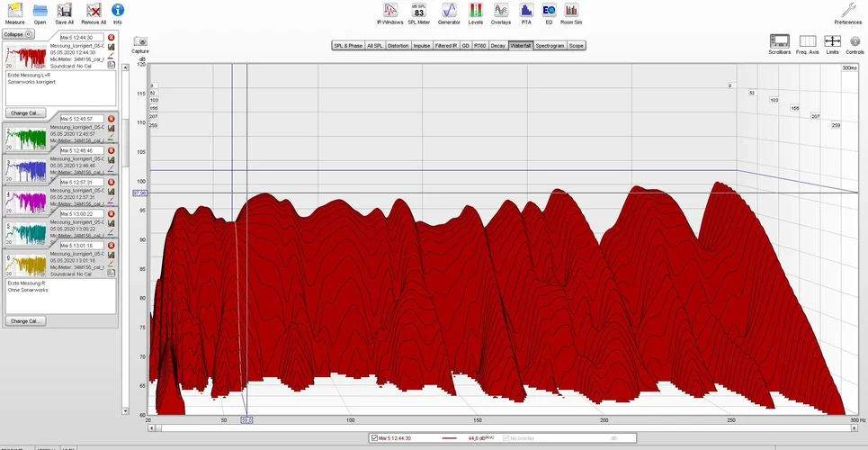Click notes box 'Erste Messung R Ohne Sonarworks'
The height and width of the screenshot is (450, 868).
point(61,296)
